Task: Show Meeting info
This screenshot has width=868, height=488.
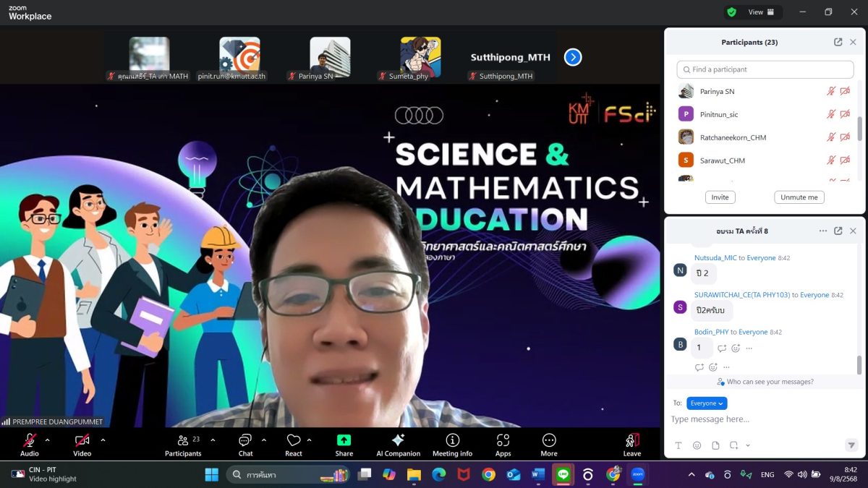Action: (x=452, y=444)
